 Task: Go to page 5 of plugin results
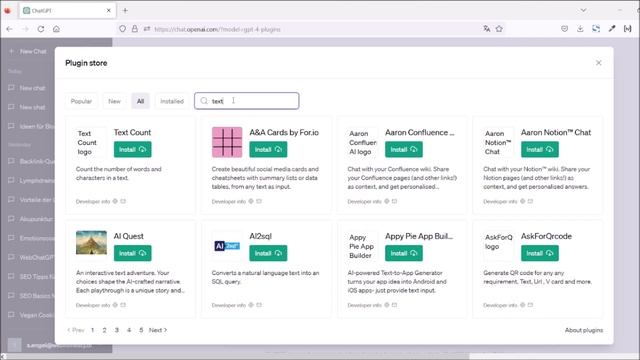(x=141, y=330)
